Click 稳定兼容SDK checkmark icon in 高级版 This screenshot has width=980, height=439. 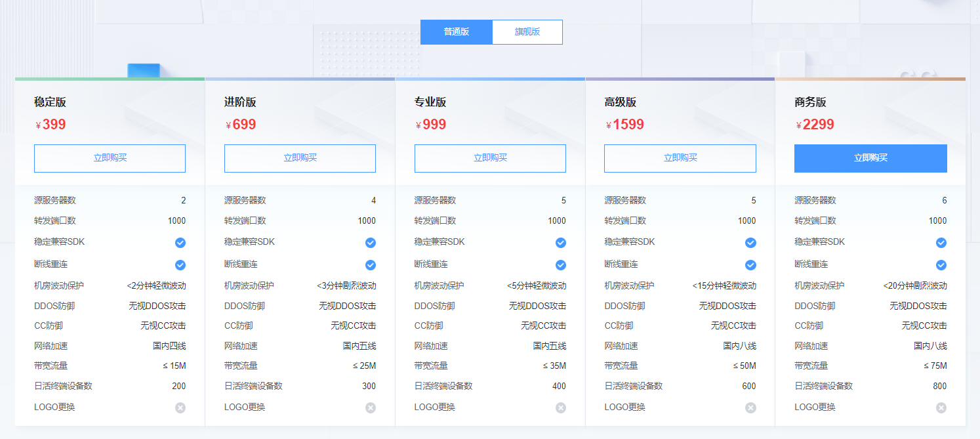tap(750, 243)
